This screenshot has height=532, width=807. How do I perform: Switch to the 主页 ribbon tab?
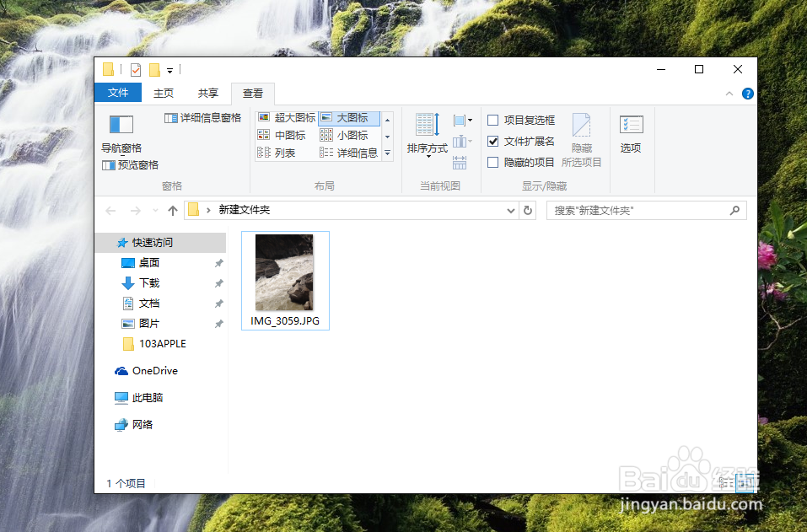163,93
